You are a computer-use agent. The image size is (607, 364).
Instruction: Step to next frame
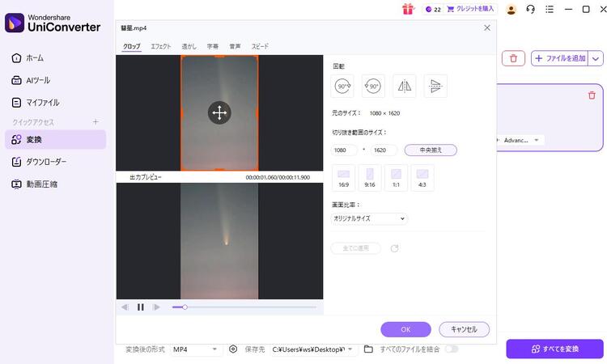pos(156,307)
